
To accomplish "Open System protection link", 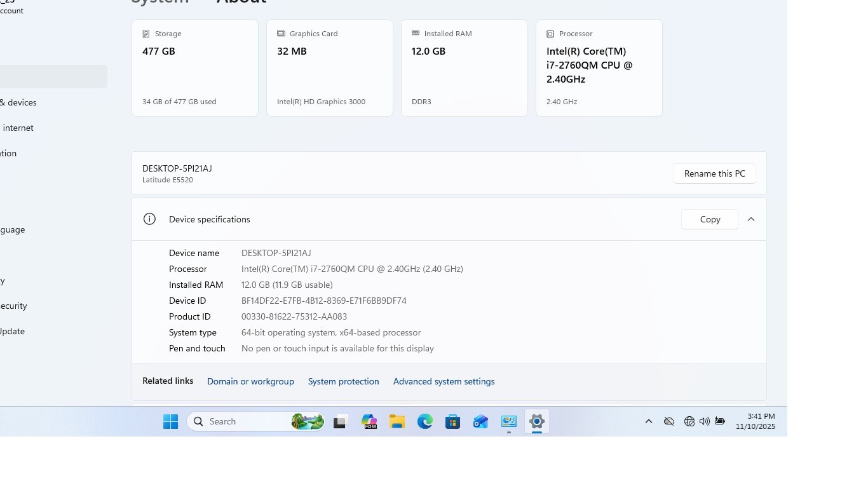I will click(343, 381).
